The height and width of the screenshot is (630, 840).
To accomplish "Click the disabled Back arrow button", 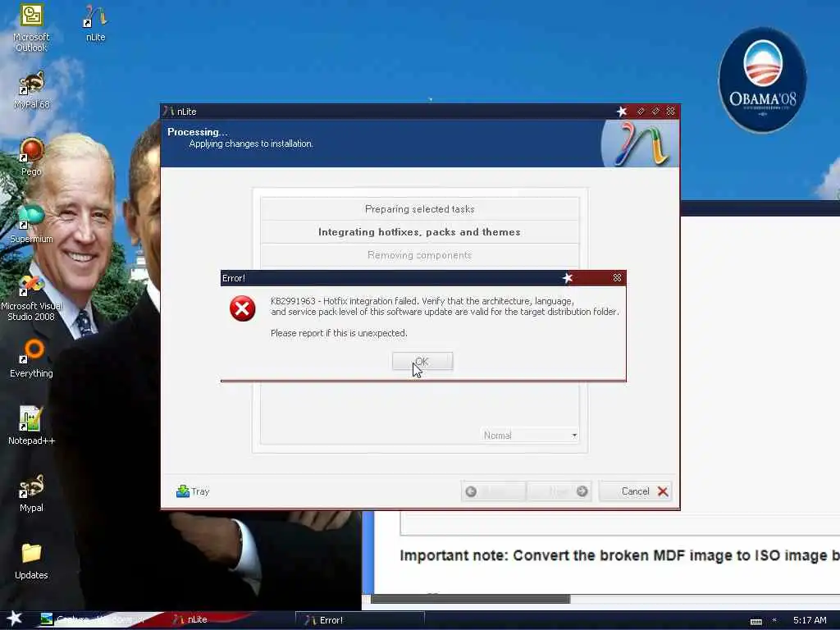I will click(493, 491).
